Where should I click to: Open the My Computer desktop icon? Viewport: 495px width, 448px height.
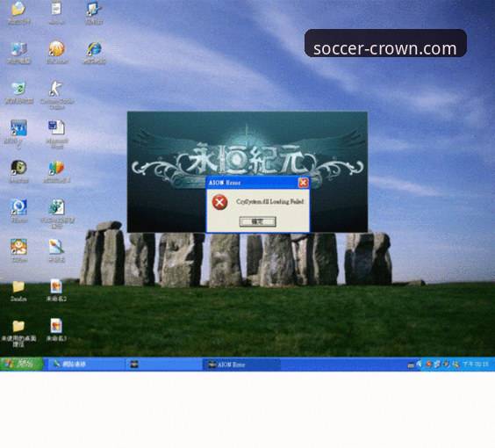pyautogui.click(x=18, y=53)
